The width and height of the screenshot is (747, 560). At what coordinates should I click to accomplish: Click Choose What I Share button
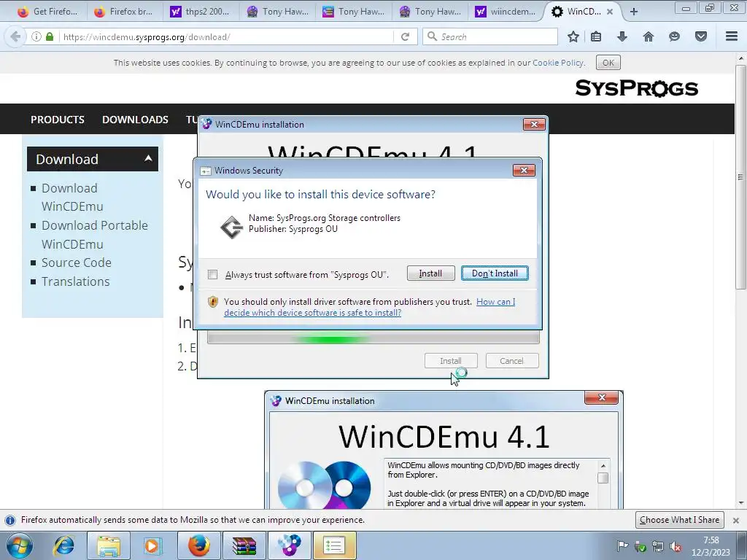click(x=679, y=519)
